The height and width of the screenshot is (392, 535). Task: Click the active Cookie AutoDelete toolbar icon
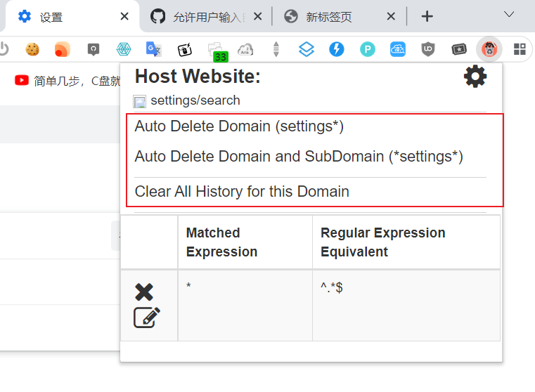tap(489, 49)
